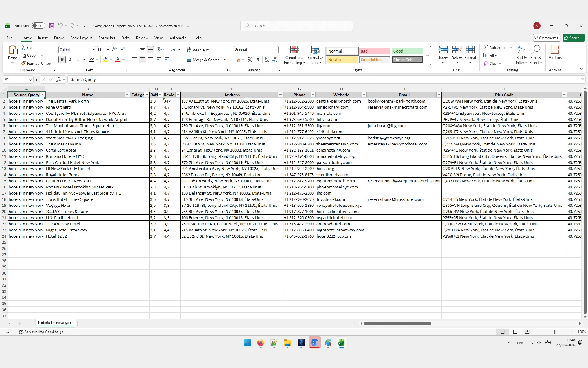Open the View ribbon tab
588x368 pixels.
[x=158, y=38]
